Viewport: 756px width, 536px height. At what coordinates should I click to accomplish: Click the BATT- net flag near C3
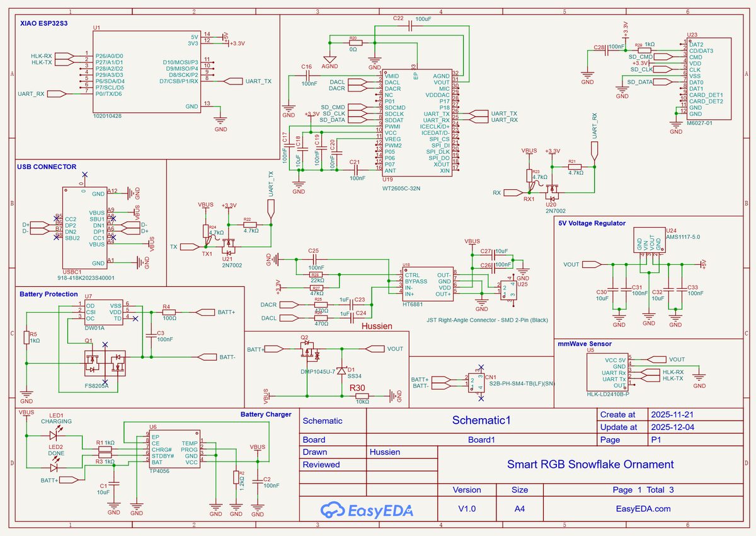[207, 358]
